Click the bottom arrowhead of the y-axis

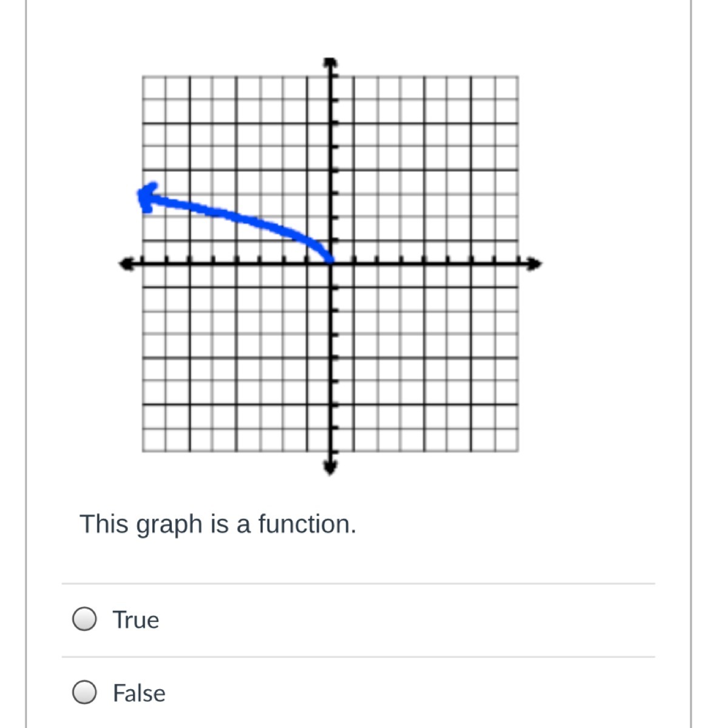(329, 467)
